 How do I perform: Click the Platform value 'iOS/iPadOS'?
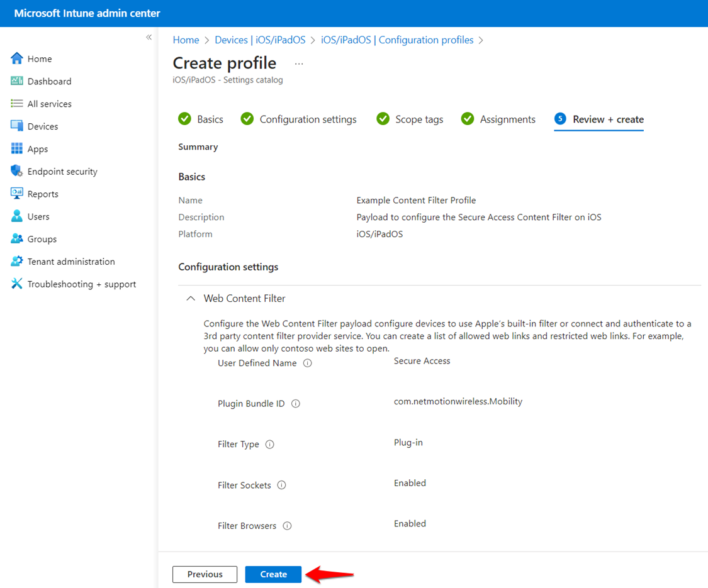coord(379,234)
